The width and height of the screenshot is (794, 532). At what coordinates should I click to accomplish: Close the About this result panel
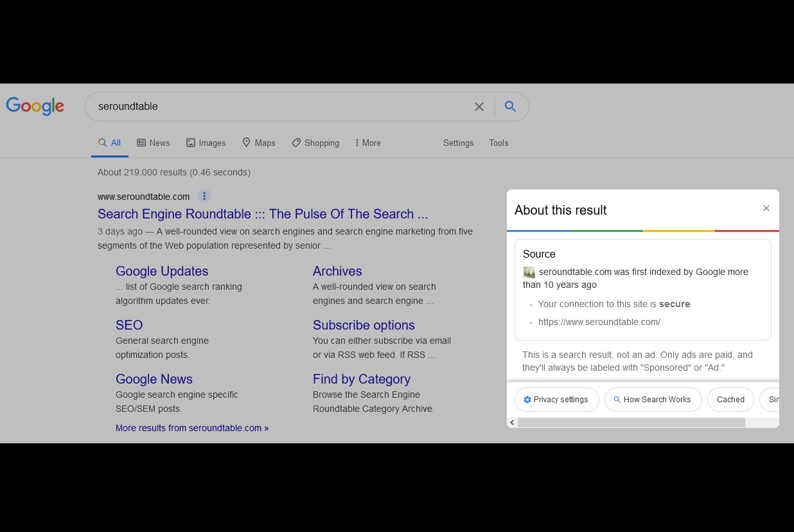pos(766,208)
